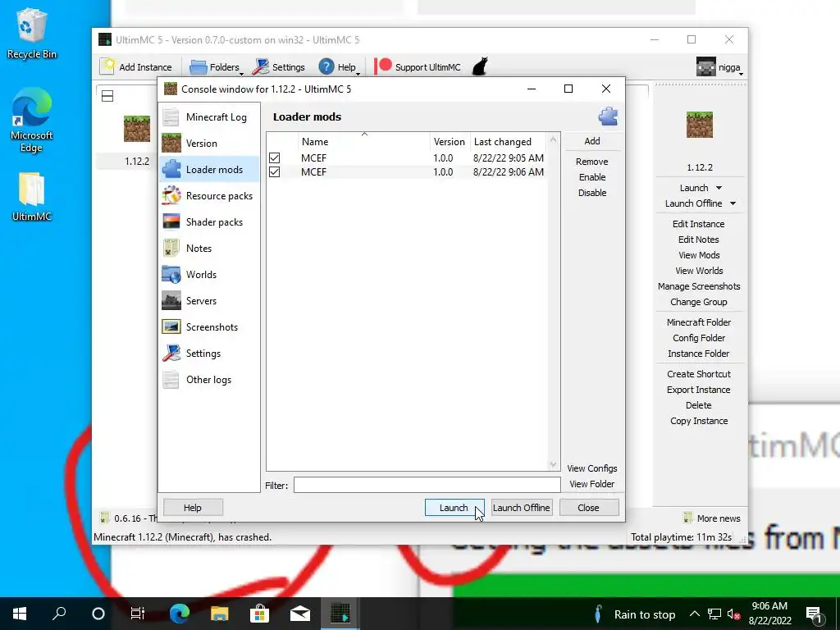Select Version page in sidebar
The width and height of the screenshot is (840, 630).
coord(209,143)
